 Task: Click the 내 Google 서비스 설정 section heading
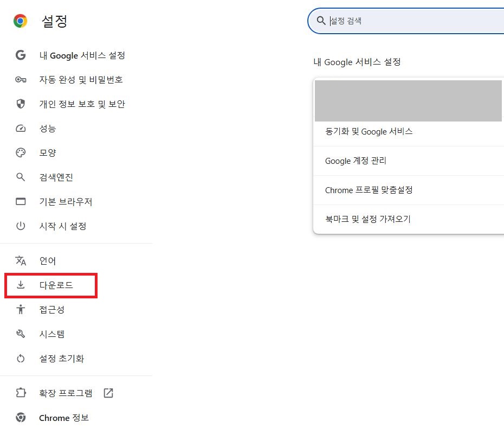357,62
